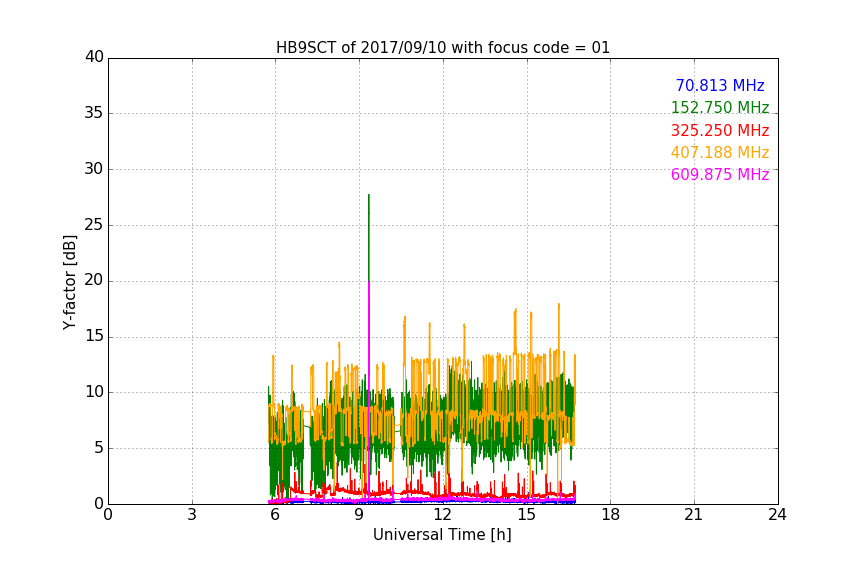Click the y-axis tick label 5
The image size is (864, 576).
(99, 448)
